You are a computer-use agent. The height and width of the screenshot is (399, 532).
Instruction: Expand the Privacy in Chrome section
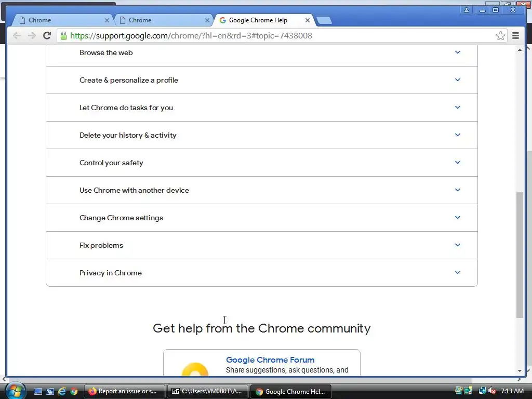[262, 273]
